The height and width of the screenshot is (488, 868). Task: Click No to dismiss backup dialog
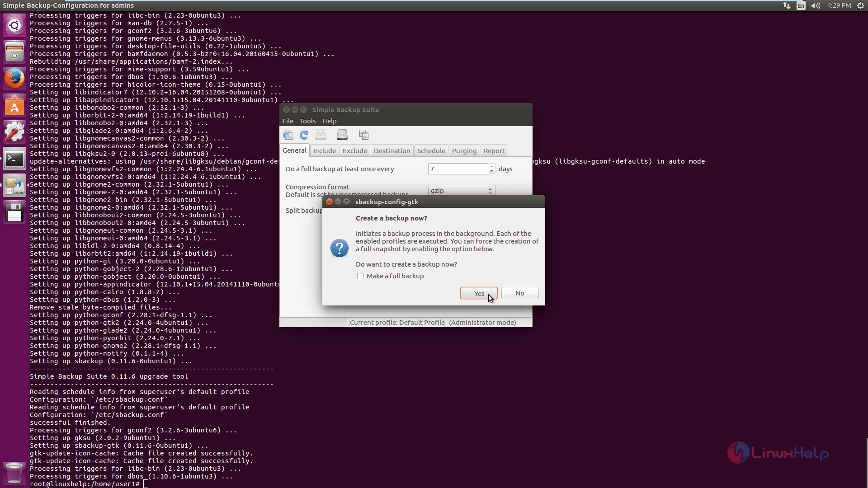(519, 292)
